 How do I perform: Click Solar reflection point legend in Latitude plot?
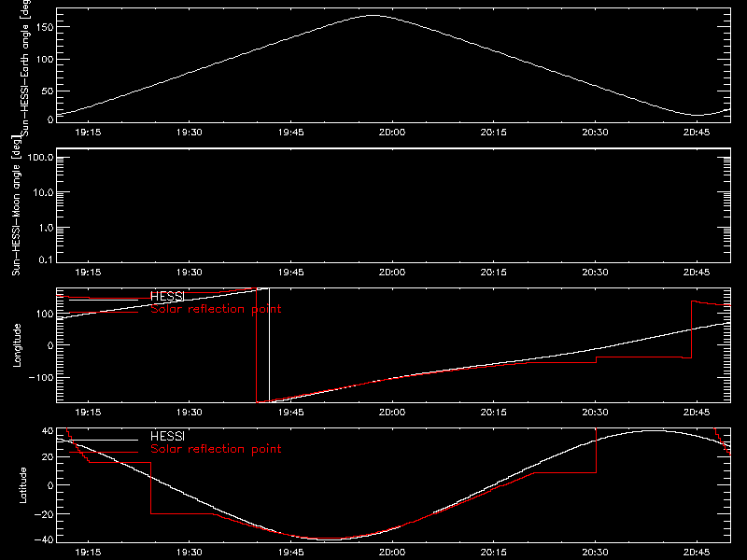point(216,449)
